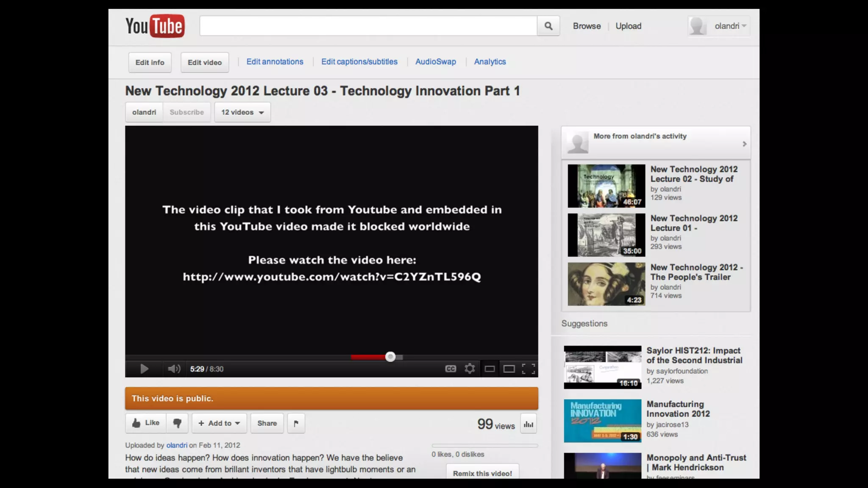Click the thumbs-down dislike icon
This screenshot has width=868, height=488.
177,423
